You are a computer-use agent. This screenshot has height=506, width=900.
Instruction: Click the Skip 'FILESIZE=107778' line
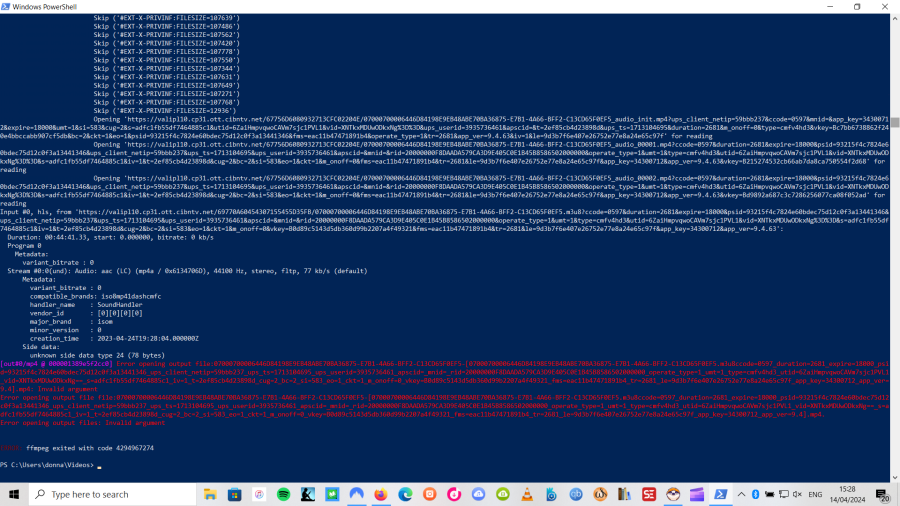[x=166, y=52]
